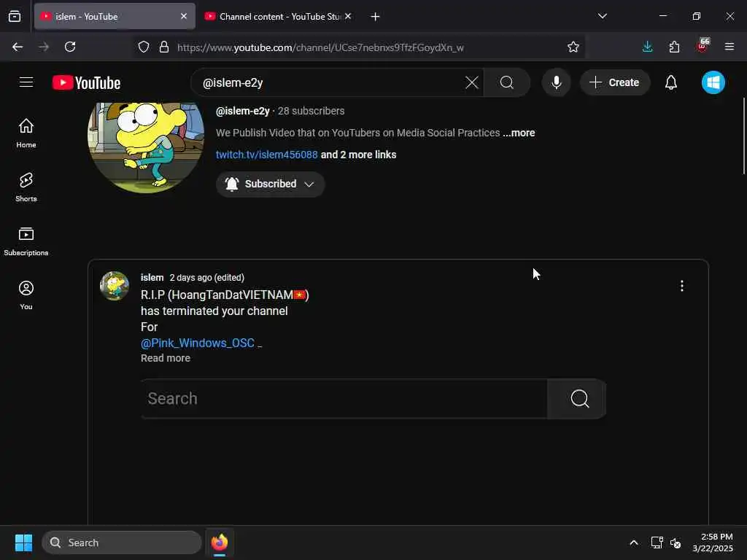Open the Windows Start menu
Screen dimensions: 747x560
point(23,542)
